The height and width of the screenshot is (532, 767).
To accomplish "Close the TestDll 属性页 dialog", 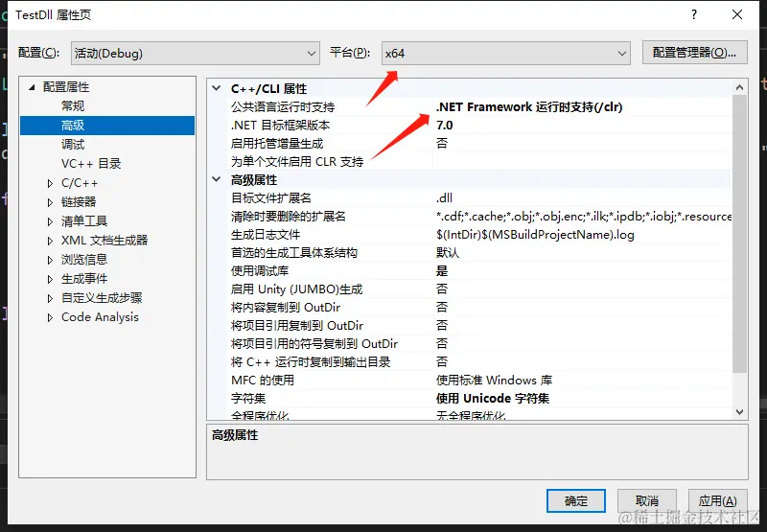I will pos(737,14).
